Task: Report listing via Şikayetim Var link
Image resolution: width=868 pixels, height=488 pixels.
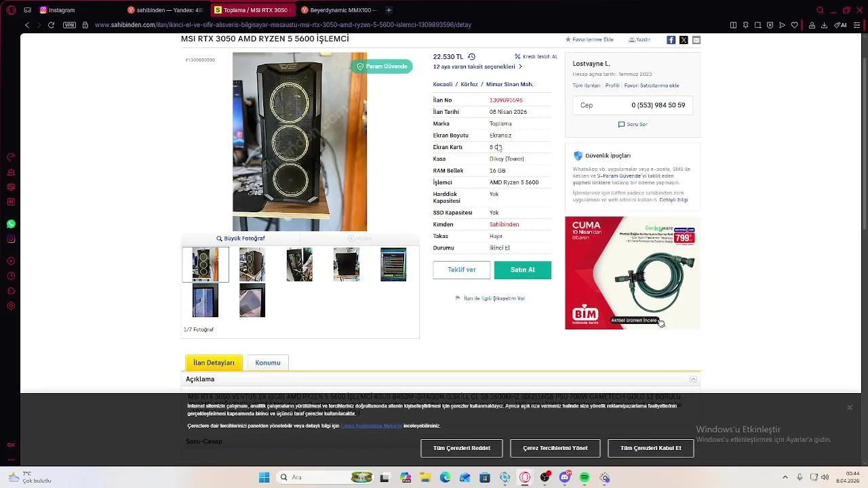Action: tap(490, 298)
